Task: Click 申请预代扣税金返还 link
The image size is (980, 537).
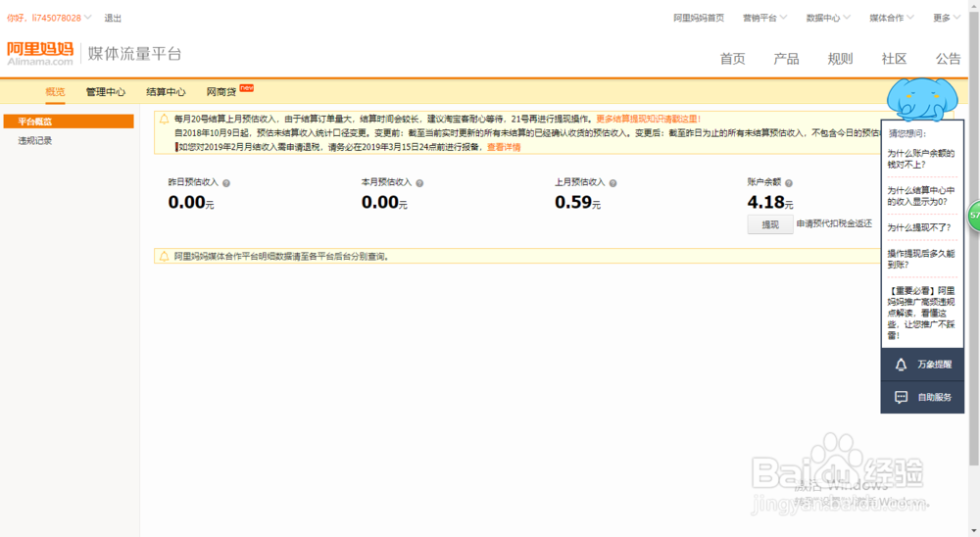Action: point(834,223)
